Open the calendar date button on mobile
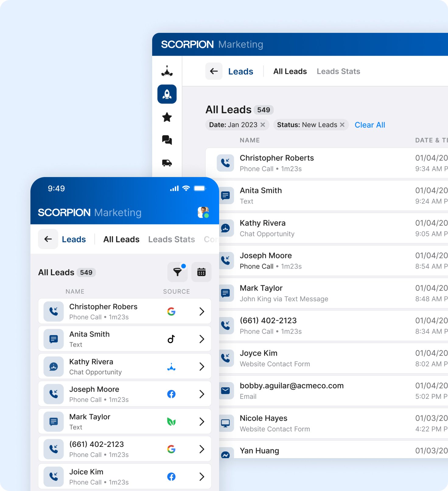 (201, 272)
